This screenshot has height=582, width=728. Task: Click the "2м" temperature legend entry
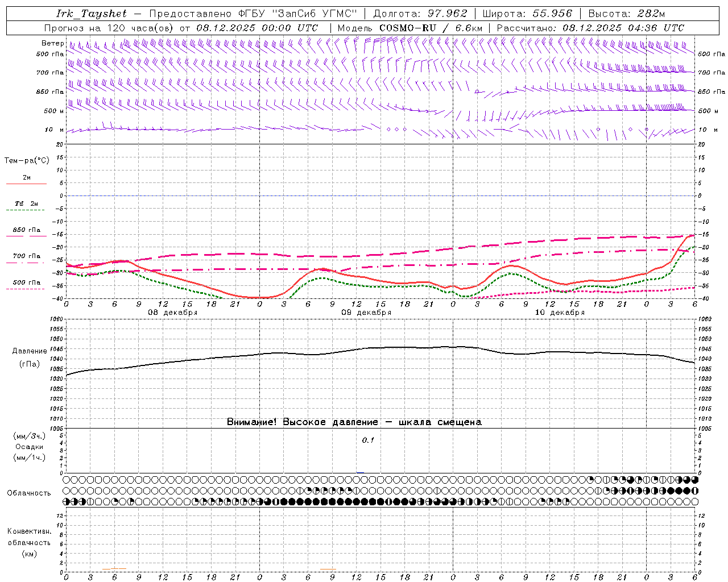pos(27,178)
